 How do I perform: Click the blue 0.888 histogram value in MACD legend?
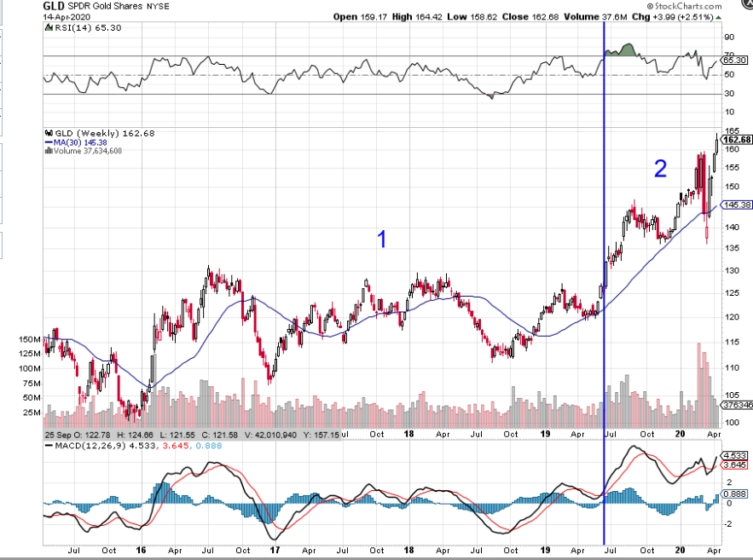coord(209,446)
